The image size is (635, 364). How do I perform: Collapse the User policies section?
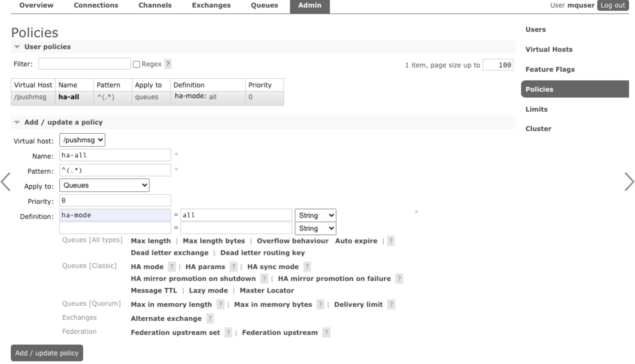[17, 47]
